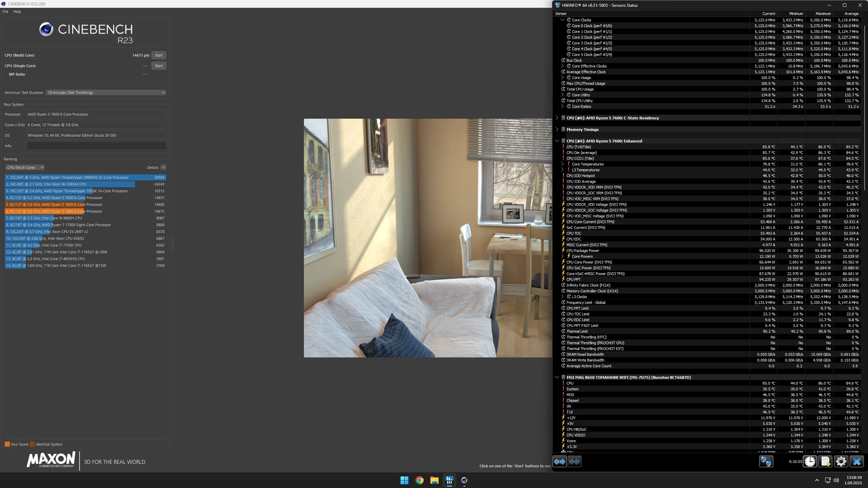Open the File menu in Cinebench
The image size is (868, 488).
tap(5, 12)
